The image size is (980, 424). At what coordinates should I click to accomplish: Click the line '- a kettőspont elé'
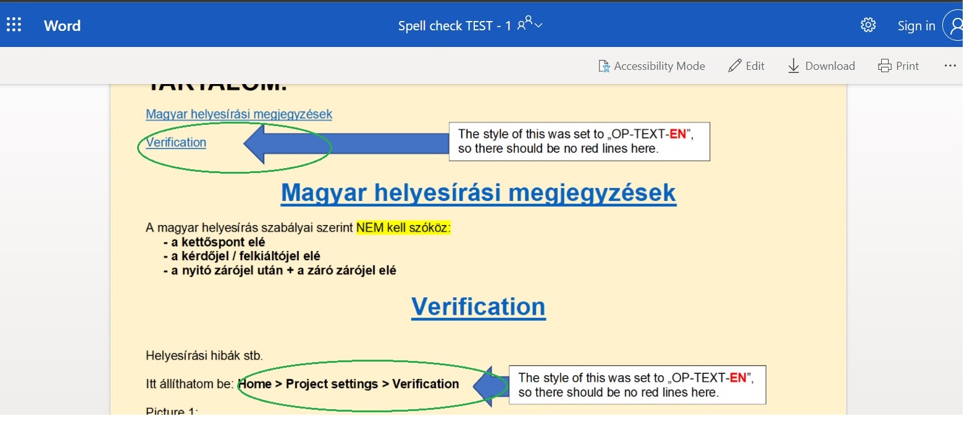214,242
